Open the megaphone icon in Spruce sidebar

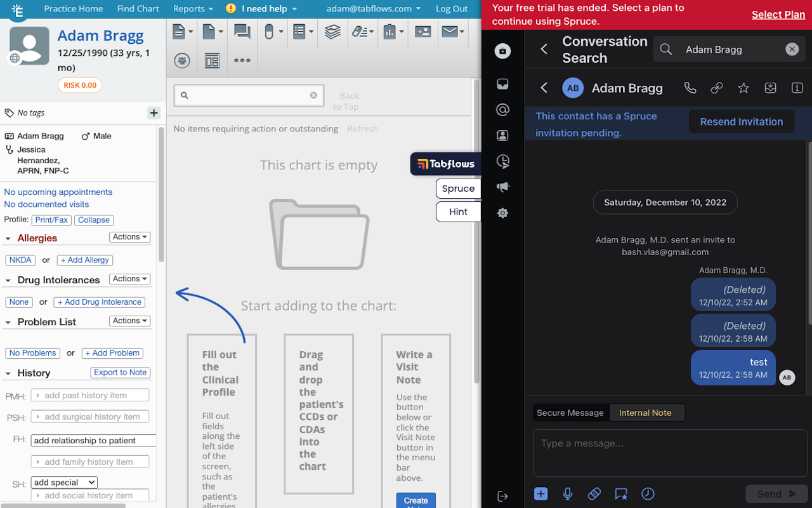click(502, 187)
